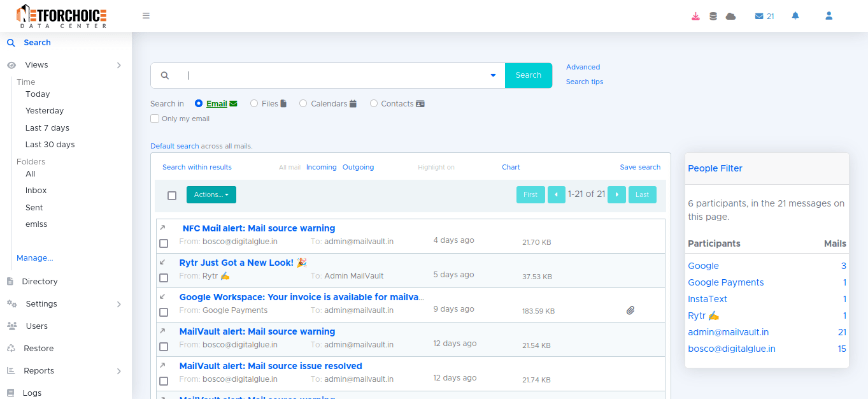Click the pink download icon in header
868x399 pixels.
point(695,16)
